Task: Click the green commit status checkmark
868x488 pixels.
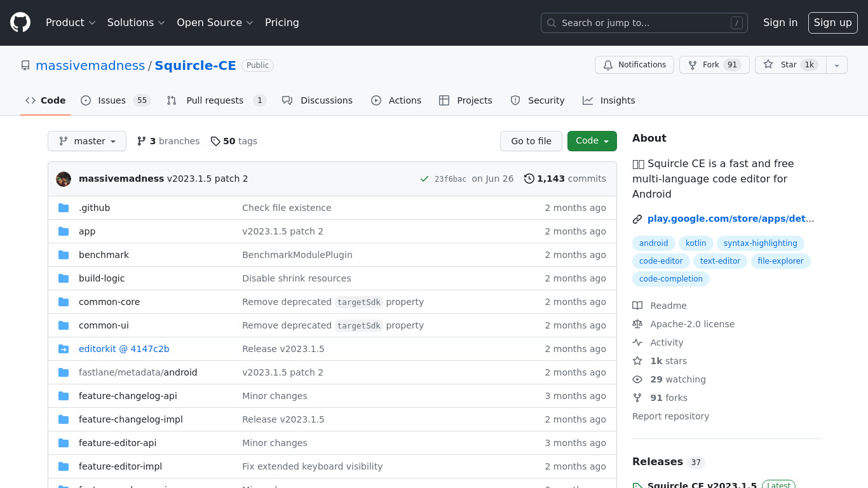Action: click(424, 179)
